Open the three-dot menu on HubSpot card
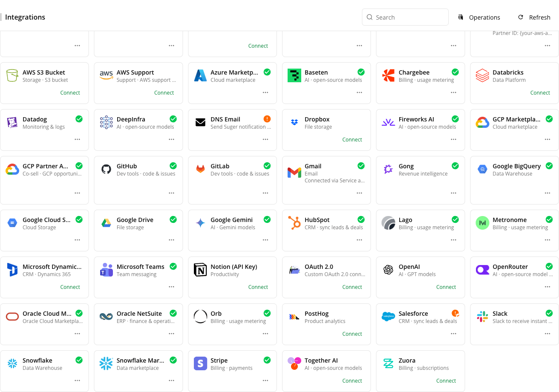The height and width of the screenshot is (392, 559). [360, 240]
